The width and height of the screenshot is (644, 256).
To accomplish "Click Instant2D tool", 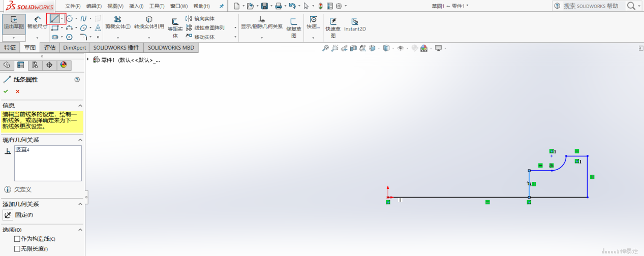I will click(x=355, y=25).
